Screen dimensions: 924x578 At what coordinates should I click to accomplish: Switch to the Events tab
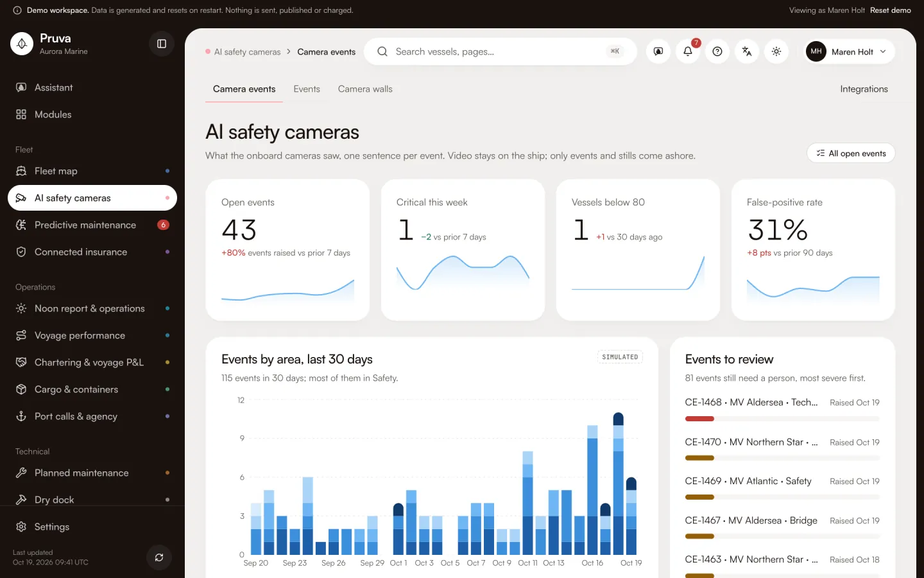307,89
